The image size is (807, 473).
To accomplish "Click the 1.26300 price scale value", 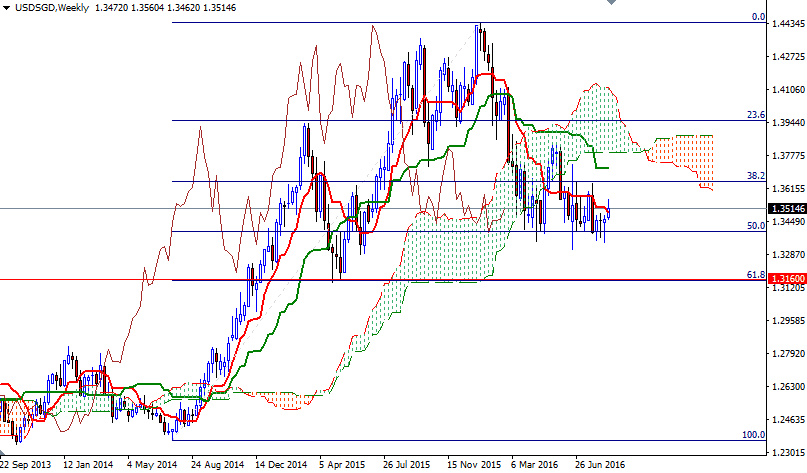I will tap(788, 386).
